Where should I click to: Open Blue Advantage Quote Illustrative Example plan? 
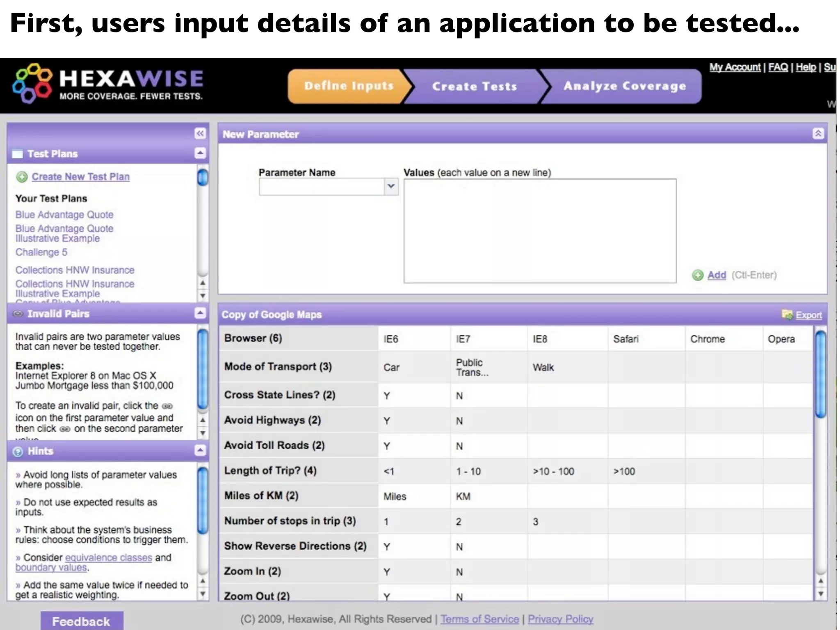(x=64, y=233)
